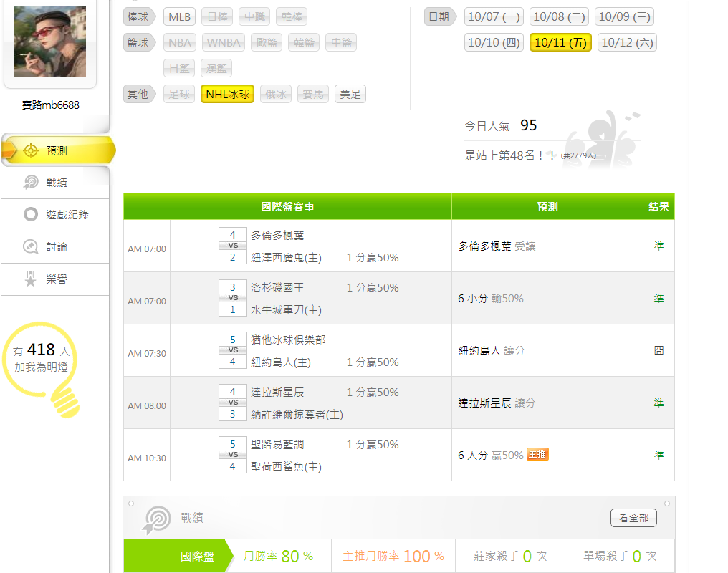
Task: Click the 籃球 category label
Action: coord(139,43)
